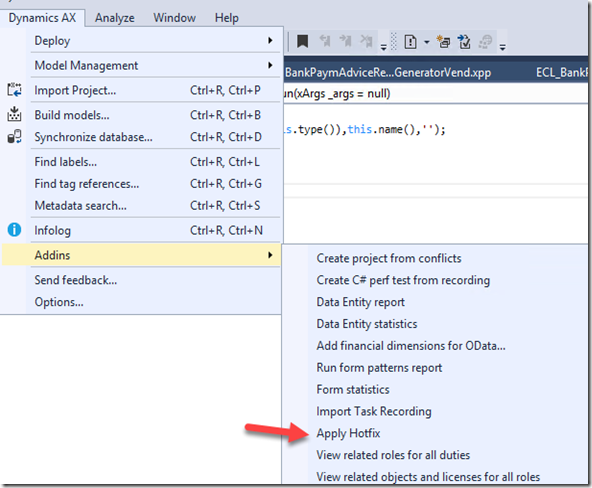592x488 pixels.
Task: Click the greyed globe toolbar icon
Action: click(x=486, y=42)
